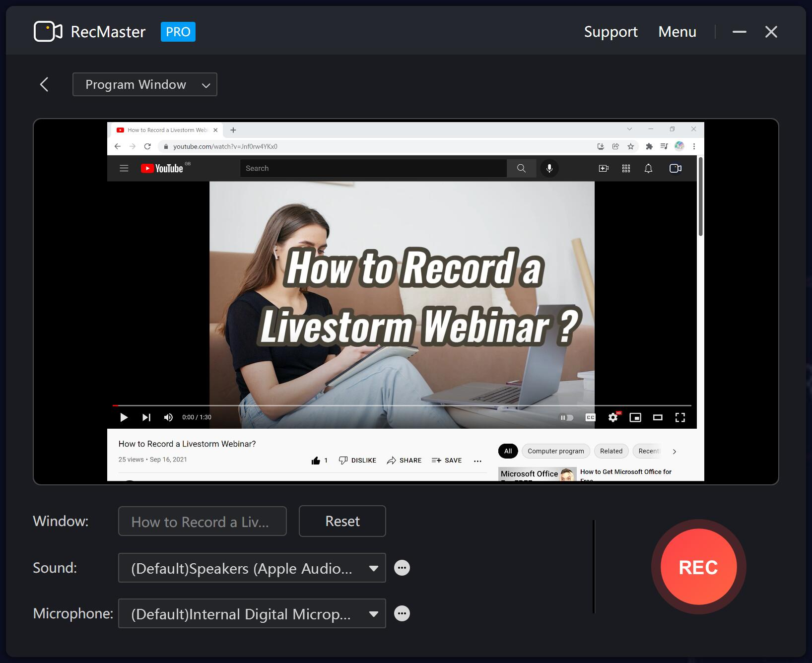Image resolution: width=812 pixels, height=663 pixels.
Task: Skip to next video
Action: (146, 417)
